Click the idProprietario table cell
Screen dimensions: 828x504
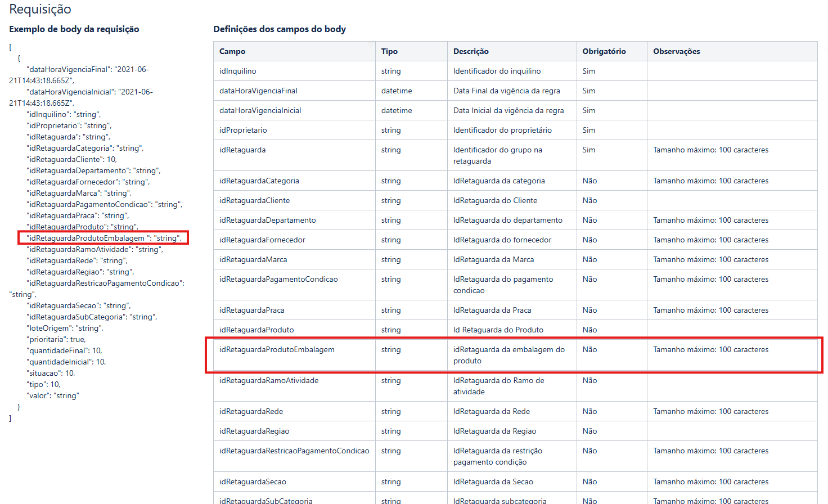243,130
